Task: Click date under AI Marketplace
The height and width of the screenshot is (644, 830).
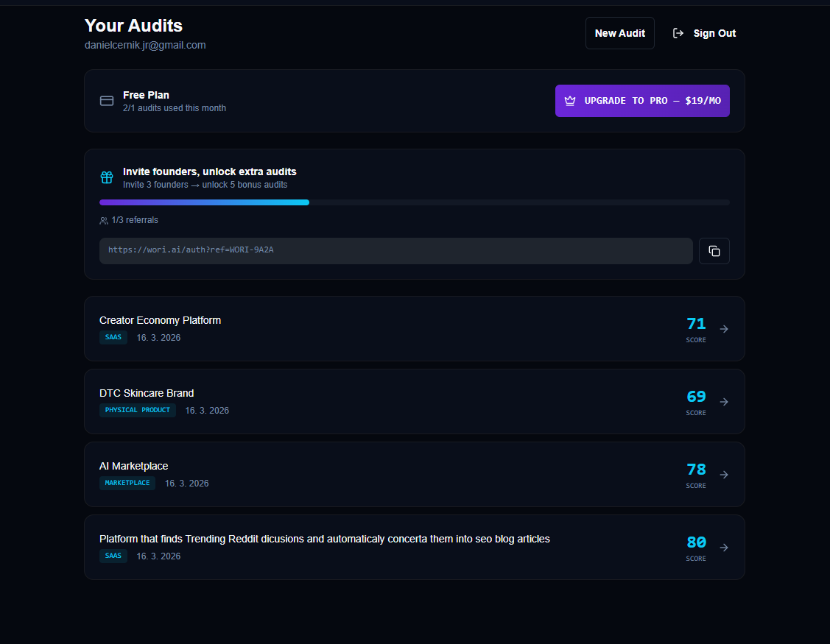Action: (x=187, y=484)
